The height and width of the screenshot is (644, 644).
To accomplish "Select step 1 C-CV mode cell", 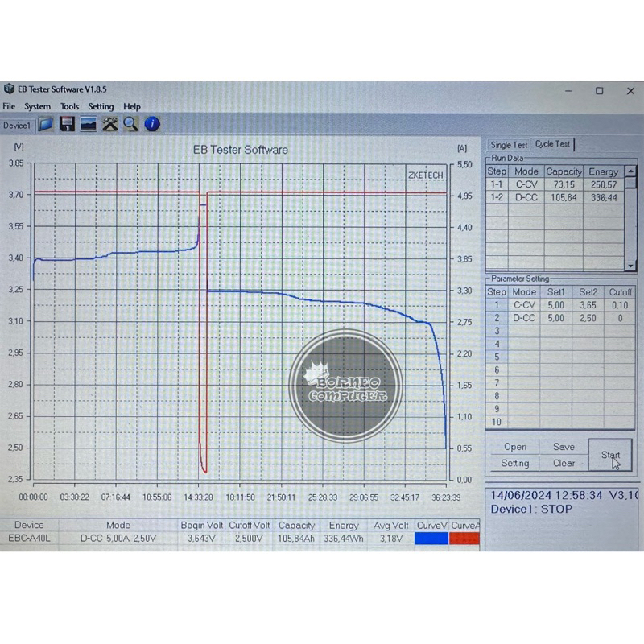I will pos(524,305).
